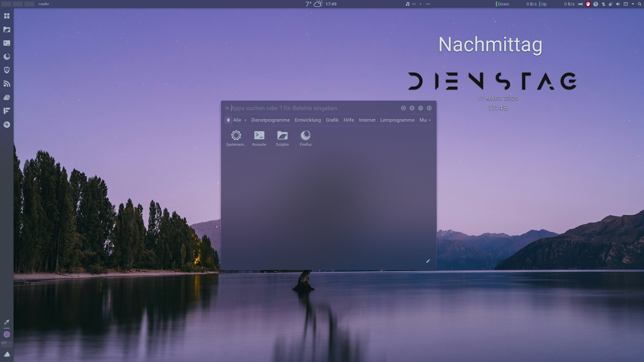Expand hidden system tray icons arrow
This screenshot has width=644, height=362.
click(633, 4)
